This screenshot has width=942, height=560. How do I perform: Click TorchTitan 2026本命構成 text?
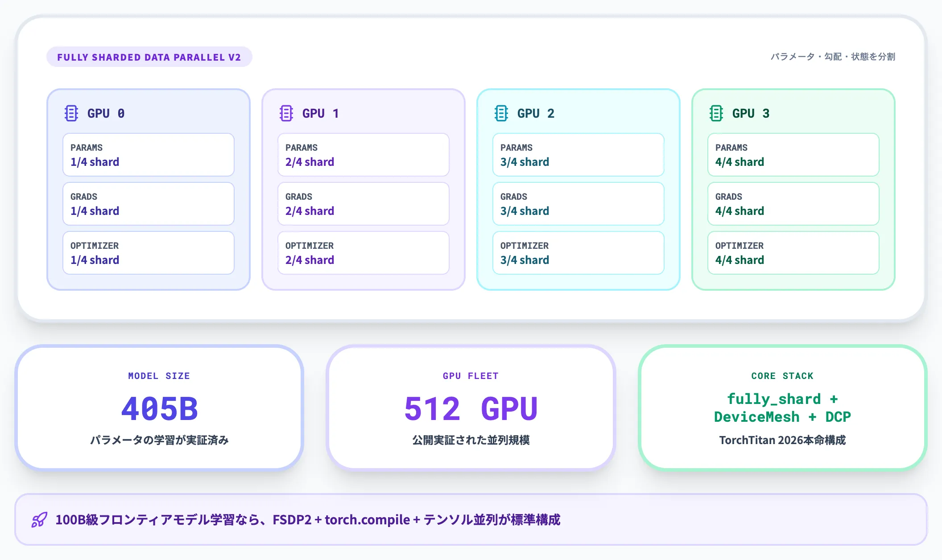point(782,440)
